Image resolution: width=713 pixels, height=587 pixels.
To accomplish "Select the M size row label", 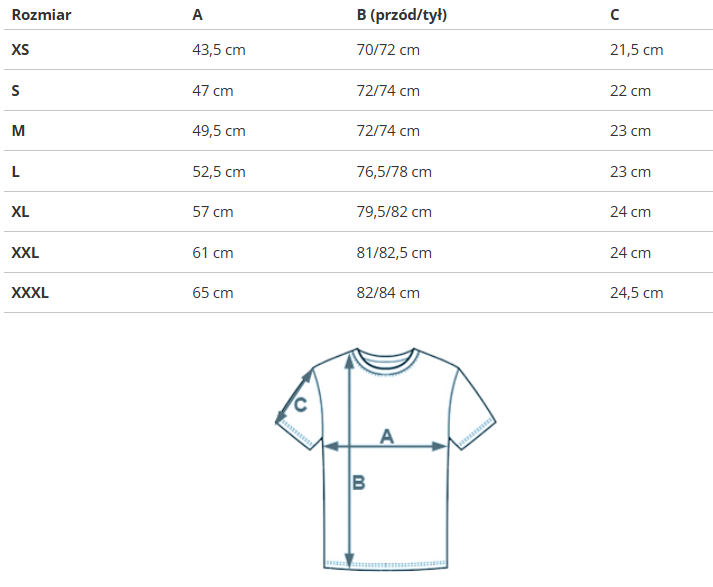I will 17,131.
